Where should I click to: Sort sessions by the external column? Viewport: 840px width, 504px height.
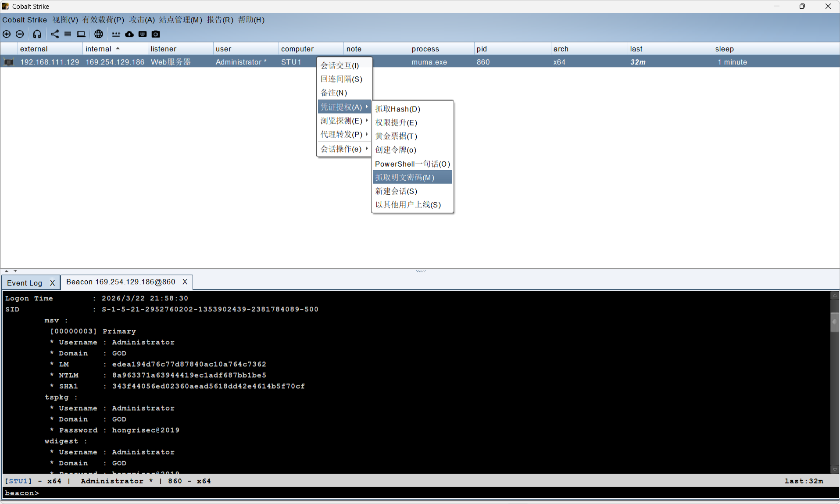tap(50, 49)
